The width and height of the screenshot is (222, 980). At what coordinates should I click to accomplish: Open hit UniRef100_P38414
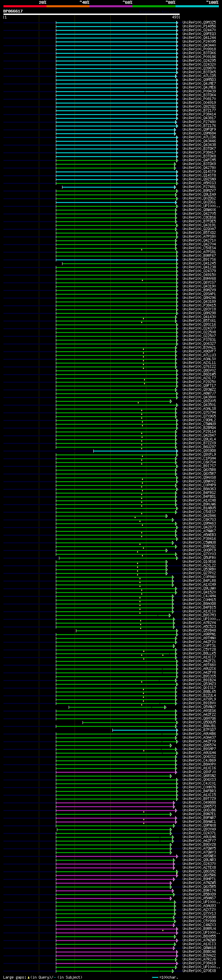[199, 114]
